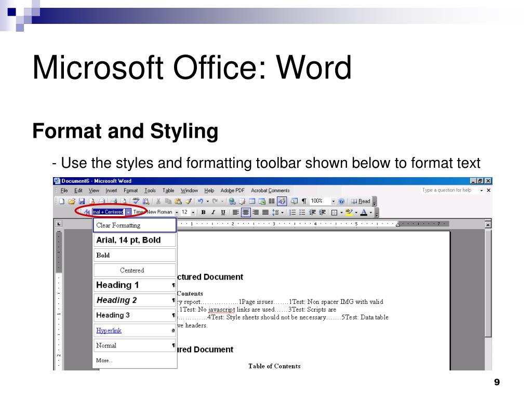The image size is (532, 399).
Task: Open the Document Map icon
Action: click(294, 201)
